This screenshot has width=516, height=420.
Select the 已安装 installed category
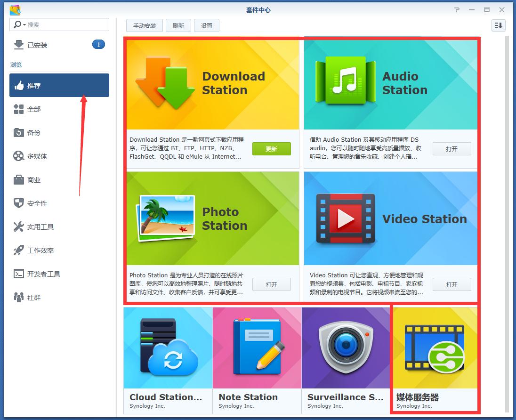37,45
